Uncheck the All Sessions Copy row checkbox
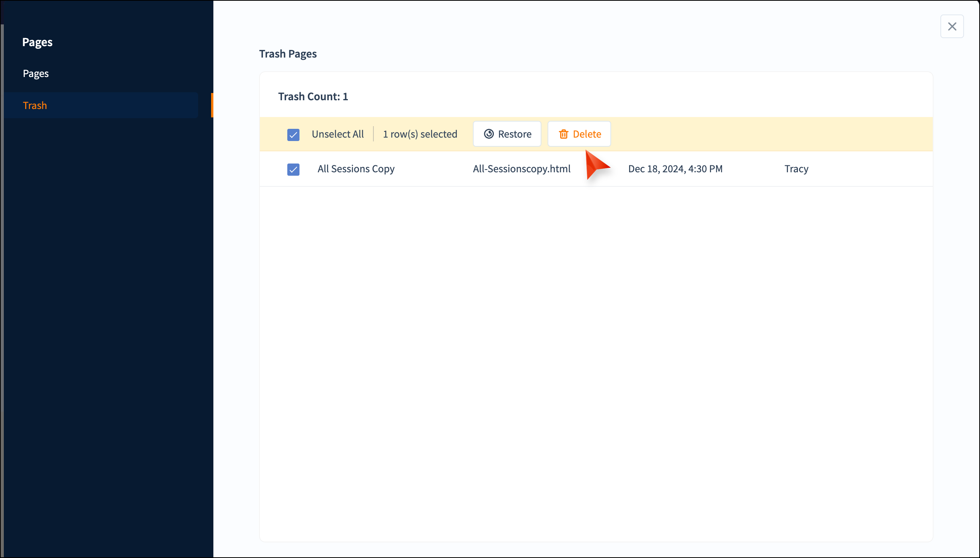 [x=293, y=169]
